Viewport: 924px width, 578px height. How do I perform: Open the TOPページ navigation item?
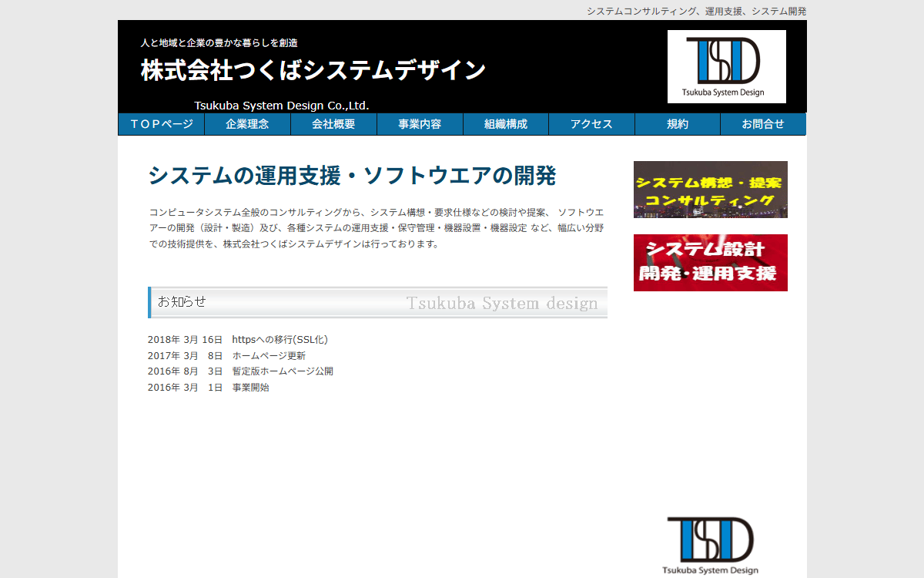coord(161,124)
